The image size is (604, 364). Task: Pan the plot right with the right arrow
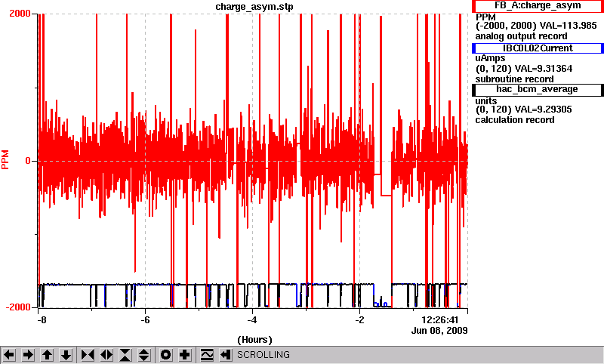tap(28, 355)
